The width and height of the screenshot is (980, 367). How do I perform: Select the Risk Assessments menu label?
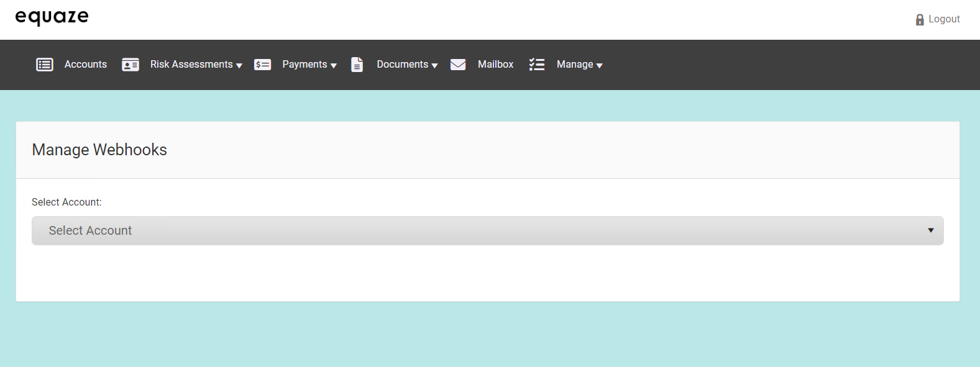191,65
